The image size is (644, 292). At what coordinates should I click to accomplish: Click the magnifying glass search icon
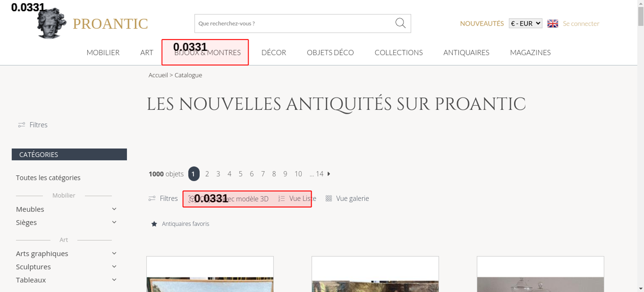point(400,23)
